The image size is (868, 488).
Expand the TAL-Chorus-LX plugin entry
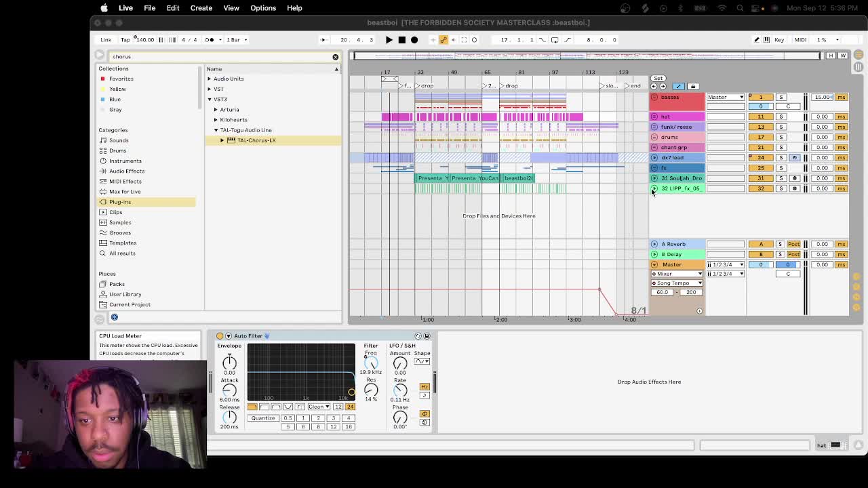click(222, 140)
